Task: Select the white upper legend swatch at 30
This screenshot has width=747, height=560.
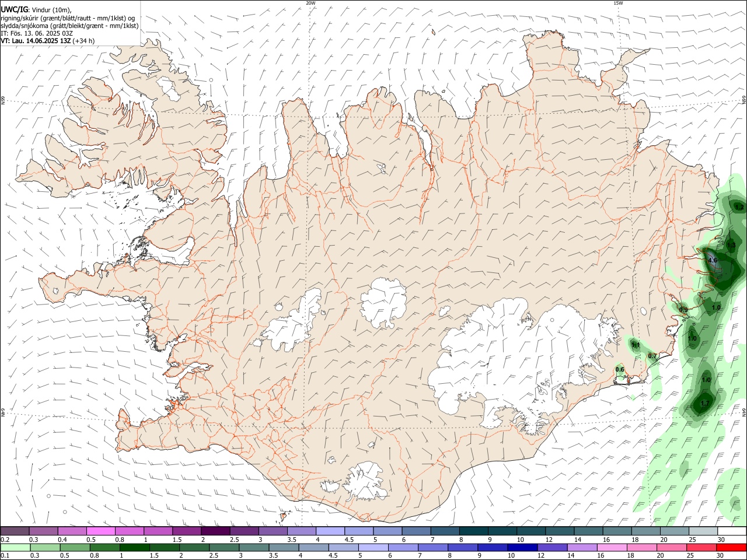Action: pos(732,531)
